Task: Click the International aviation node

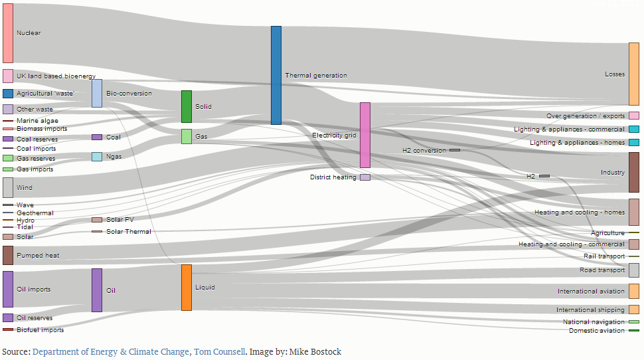Action: point(634,291)
